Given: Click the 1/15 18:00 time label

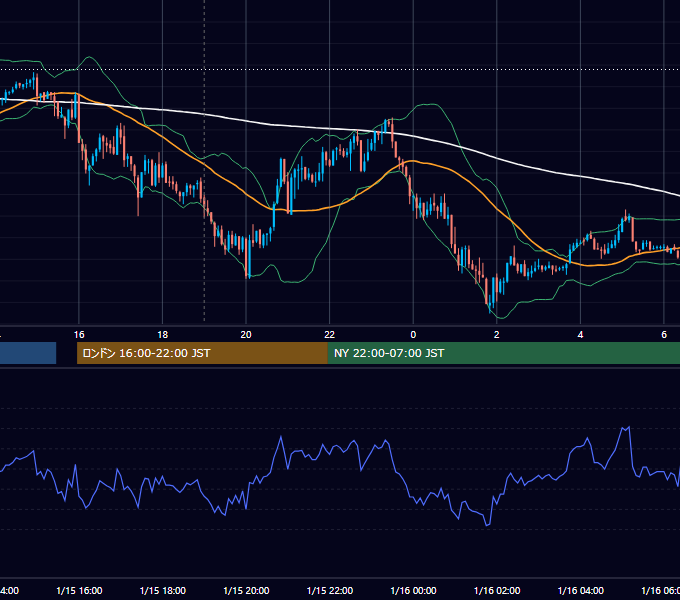Looking at the screenshot, I should [163, 591].
